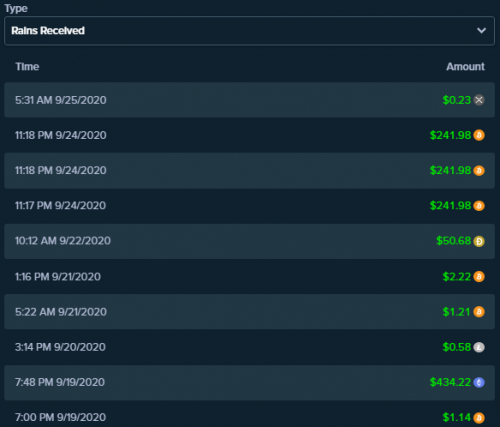Open the Rains Received type dropdown
This screenshot has width=500, height=427.
tap(249, 31)
